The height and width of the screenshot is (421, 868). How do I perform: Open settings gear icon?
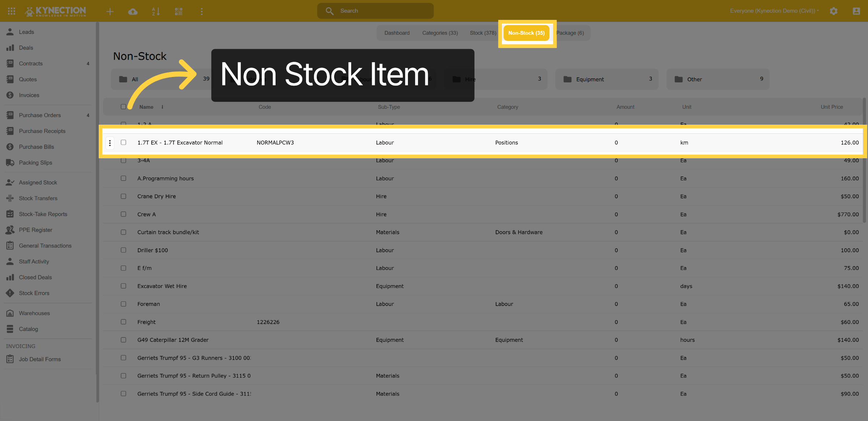[834, 11]
